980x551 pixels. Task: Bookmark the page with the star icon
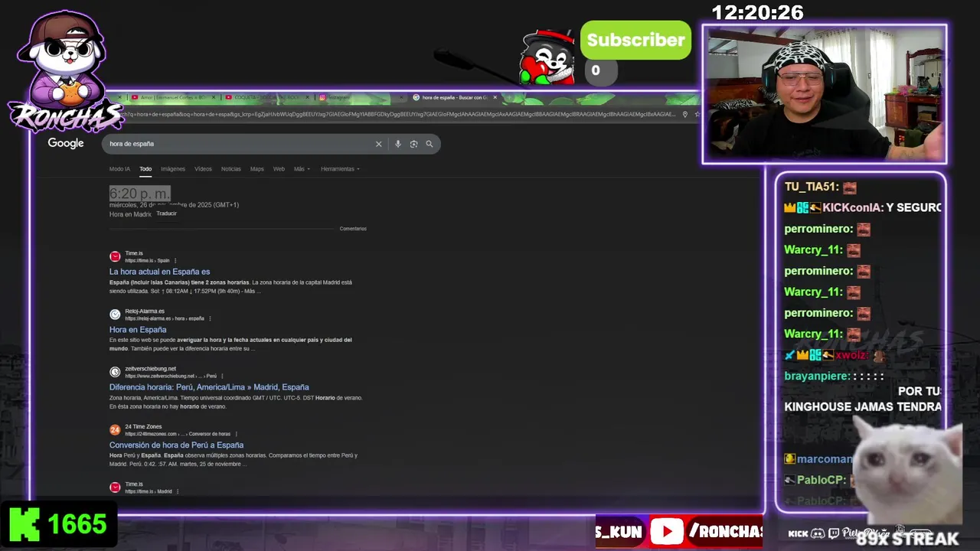[x=697, y=114]
